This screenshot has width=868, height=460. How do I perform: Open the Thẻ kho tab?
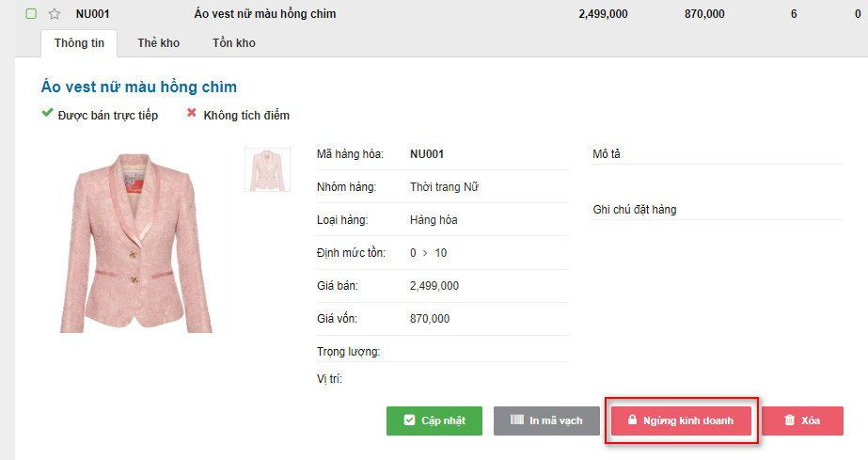[158, 43]
